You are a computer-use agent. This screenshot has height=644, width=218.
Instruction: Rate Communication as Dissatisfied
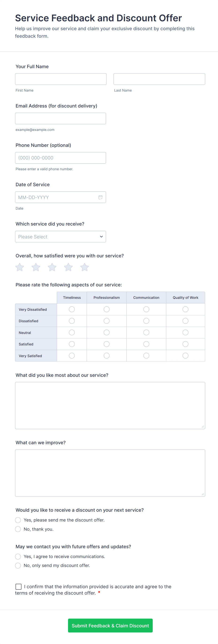147,321
